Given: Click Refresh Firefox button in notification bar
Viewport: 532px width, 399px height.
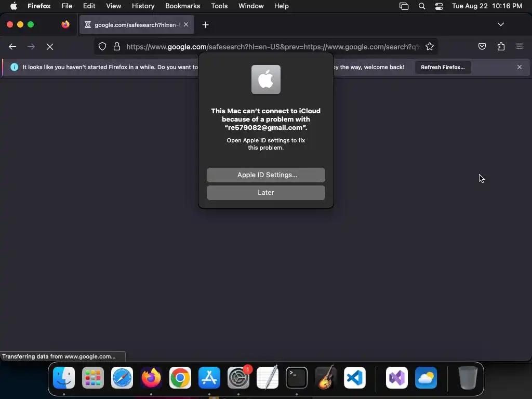Looking at the screenshot, I should point(443,67).
